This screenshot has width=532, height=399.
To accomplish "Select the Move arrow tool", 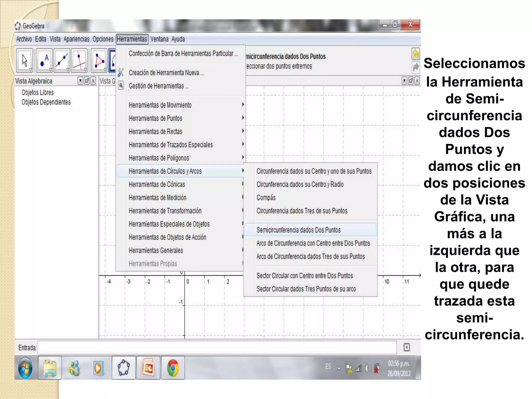I will [25, 60].
